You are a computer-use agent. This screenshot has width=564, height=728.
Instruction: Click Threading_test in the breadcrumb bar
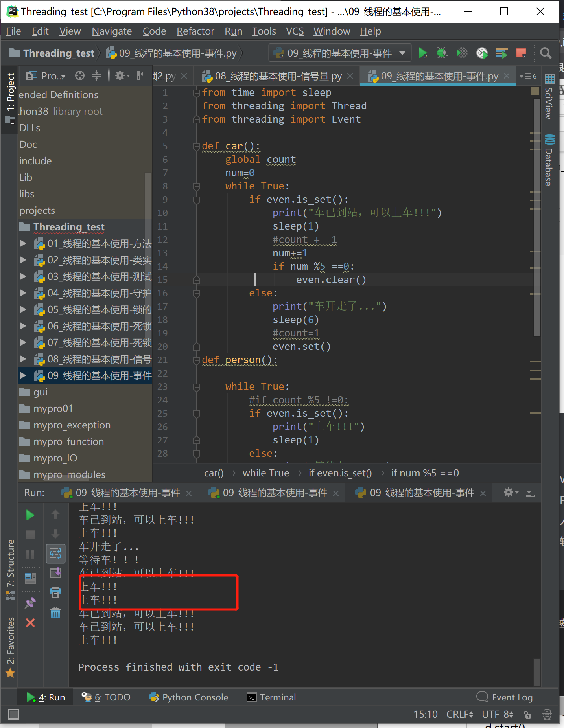tap(52, 53)
